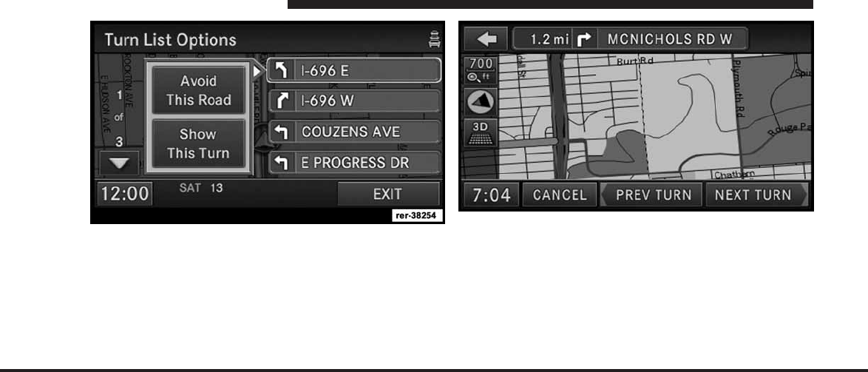Tap the compass orientation icon

click(481, 101)
